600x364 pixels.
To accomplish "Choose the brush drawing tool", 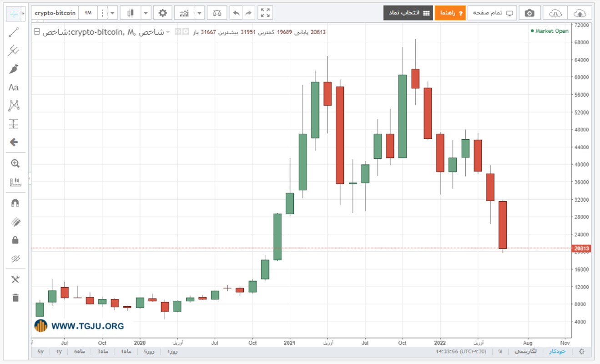I will click(14, 69).
